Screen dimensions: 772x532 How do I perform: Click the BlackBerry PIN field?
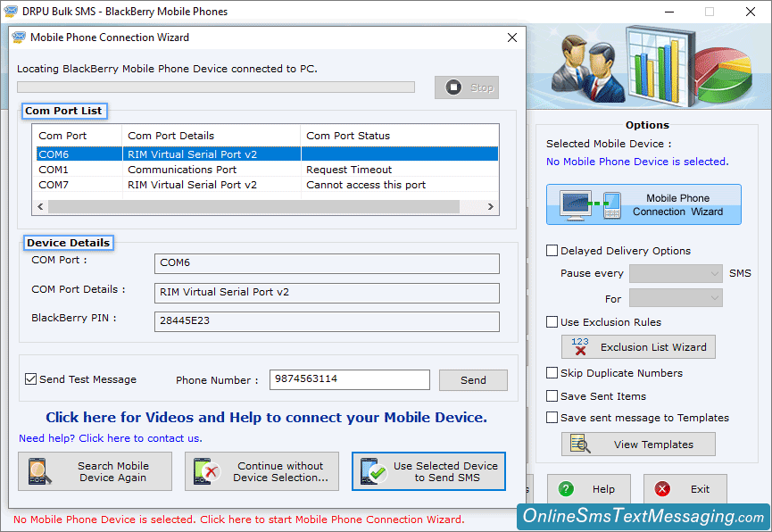pyautogui.click(x=327, y=321)
